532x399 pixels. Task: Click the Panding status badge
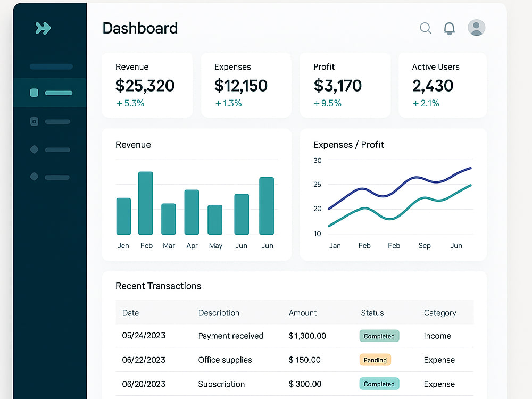point(375,360)
